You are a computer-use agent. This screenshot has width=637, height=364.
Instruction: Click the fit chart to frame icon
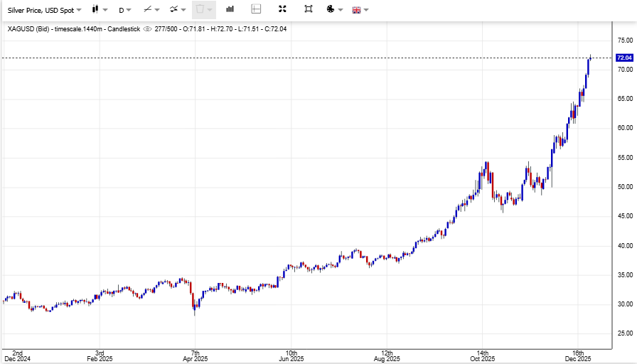point(309,9)
